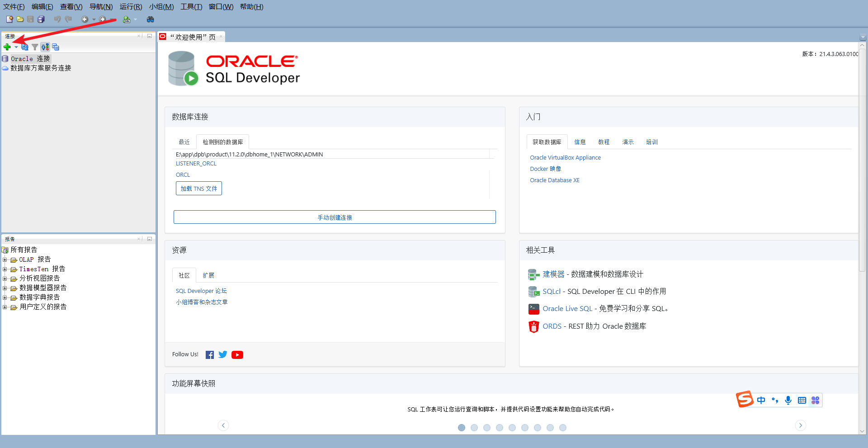Expand the 用户定义的报告 tree node
This screenshot has width=868, height=448.
[5, 307]
